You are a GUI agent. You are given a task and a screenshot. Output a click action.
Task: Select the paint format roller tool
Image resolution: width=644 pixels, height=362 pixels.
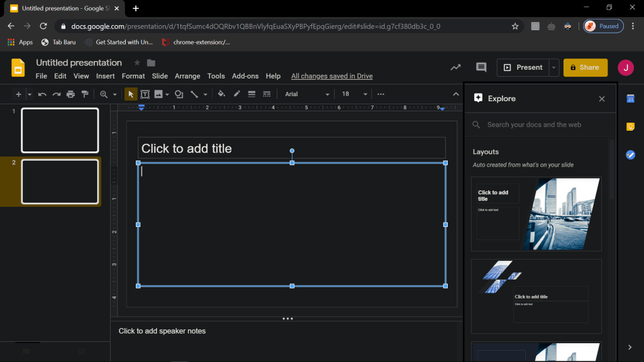(85, 94)
